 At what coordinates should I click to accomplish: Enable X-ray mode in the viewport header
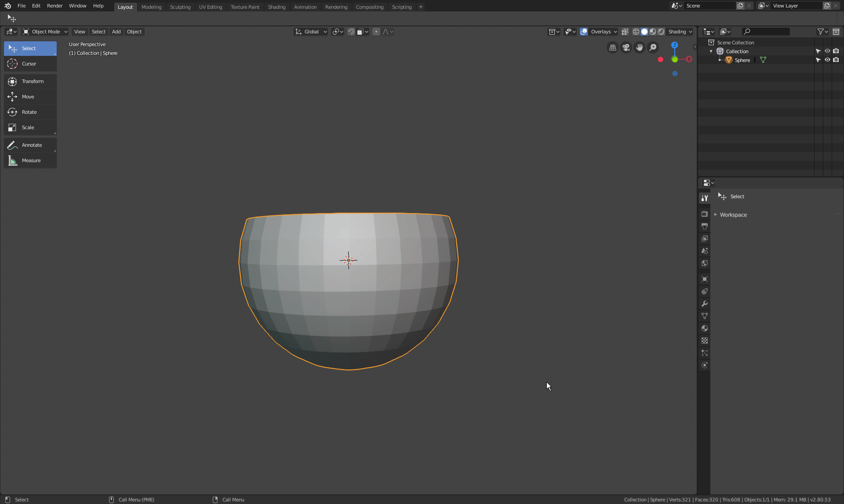(625, 32)
